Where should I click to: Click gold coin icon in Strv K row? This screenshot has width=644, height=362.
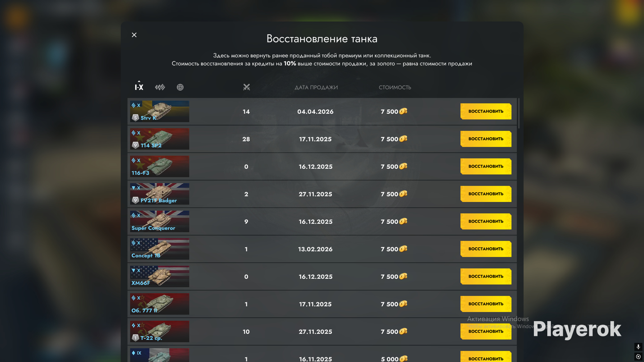pyautogui.click(x=403, y=111)
